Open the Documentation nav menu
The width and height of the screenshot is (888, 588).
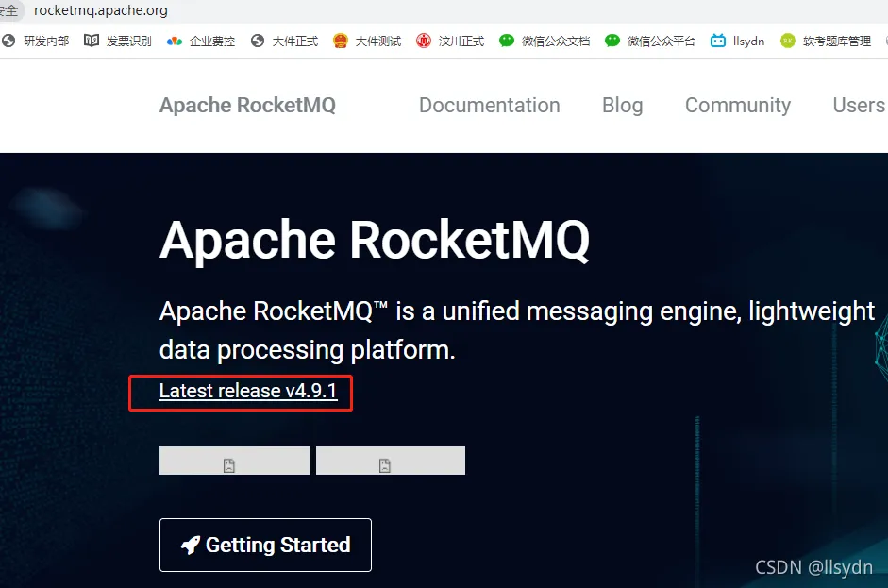coord(490,106)
